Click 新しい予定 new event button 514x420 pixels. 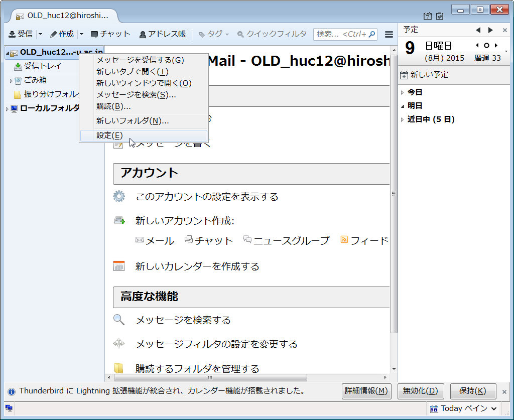coord(424,75)
